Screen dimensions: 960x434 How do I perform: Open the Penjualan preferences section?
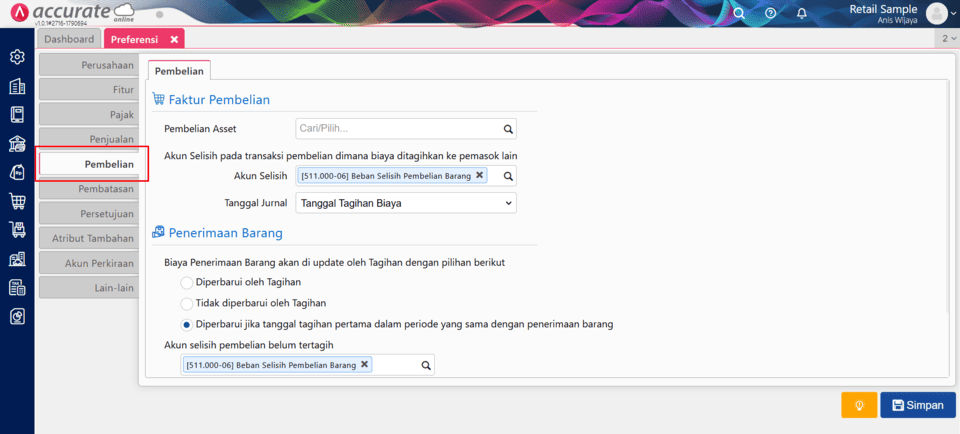click(x=87, y=139)
